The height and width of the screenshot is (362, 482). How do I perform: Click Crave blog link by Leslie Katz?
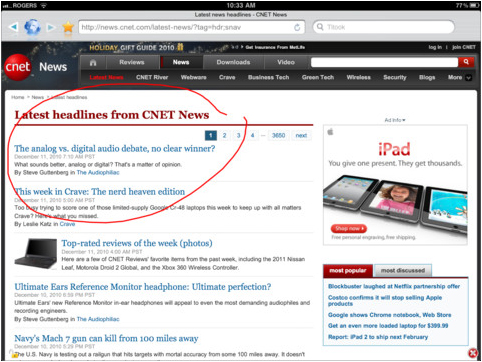(67, 224)
